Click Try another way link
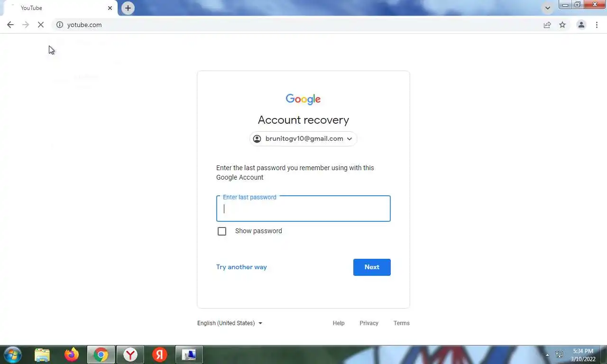 (241, 267)
